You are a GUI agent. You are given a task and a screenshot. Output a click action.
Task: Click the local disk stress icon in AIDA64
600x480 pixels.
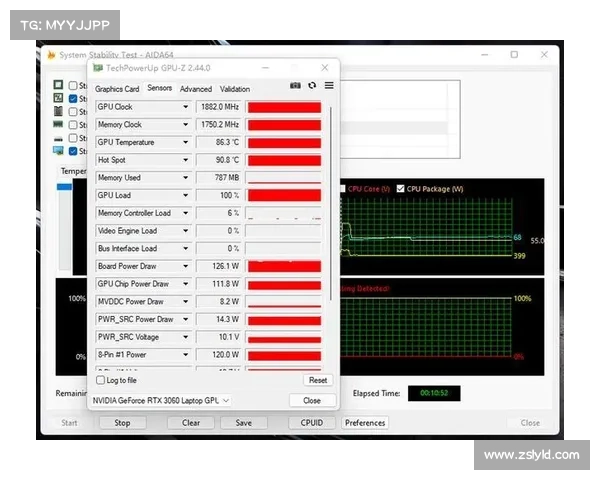58,138
